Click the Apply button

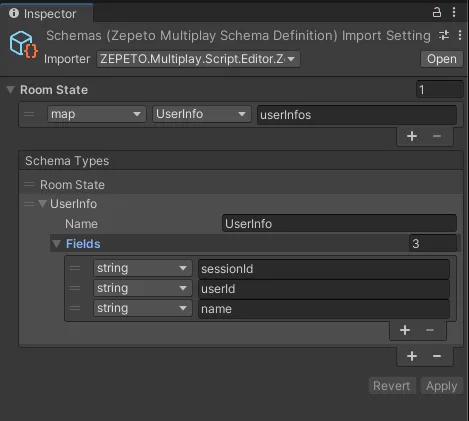click(x=442, y=386)
